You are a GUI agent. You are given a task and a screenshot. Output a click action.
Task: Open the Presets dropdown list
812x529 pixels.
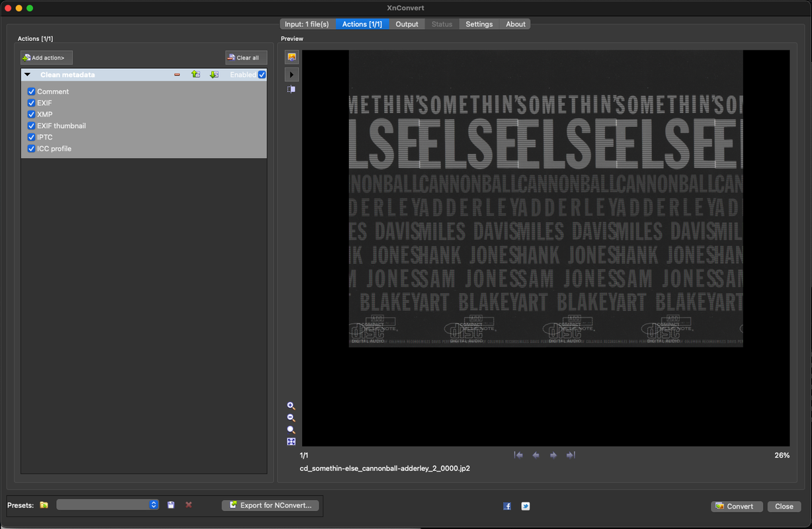click(x=107, y=505)
